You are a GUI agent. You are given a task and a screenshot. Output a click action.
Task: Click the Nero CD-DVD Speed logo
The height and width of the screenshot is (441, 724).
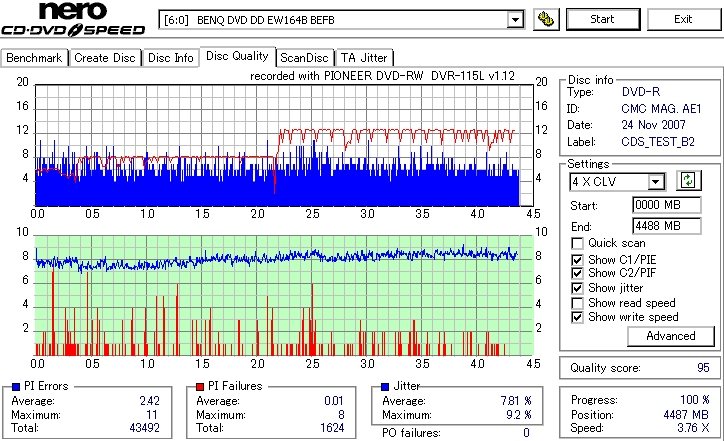73,19
